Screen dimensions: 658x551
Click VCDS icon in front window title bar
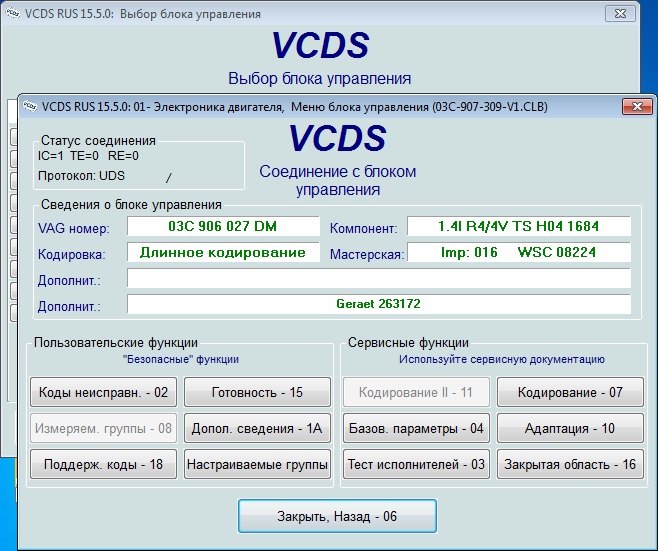coord(30,107)
